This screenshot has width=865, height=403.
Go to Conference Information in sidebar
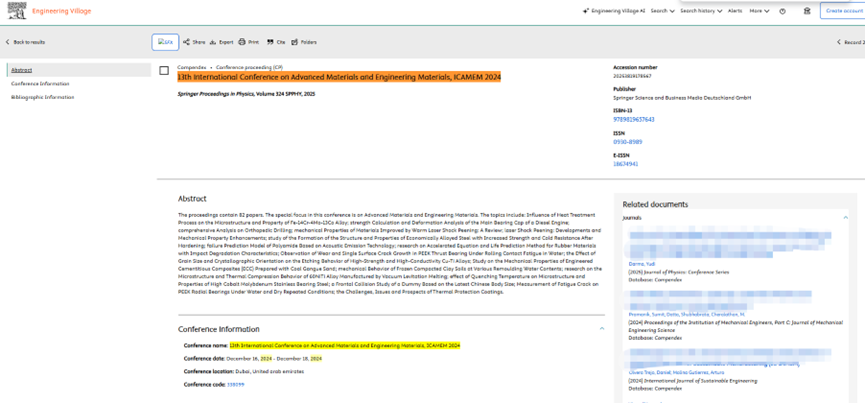click(40, 84)
